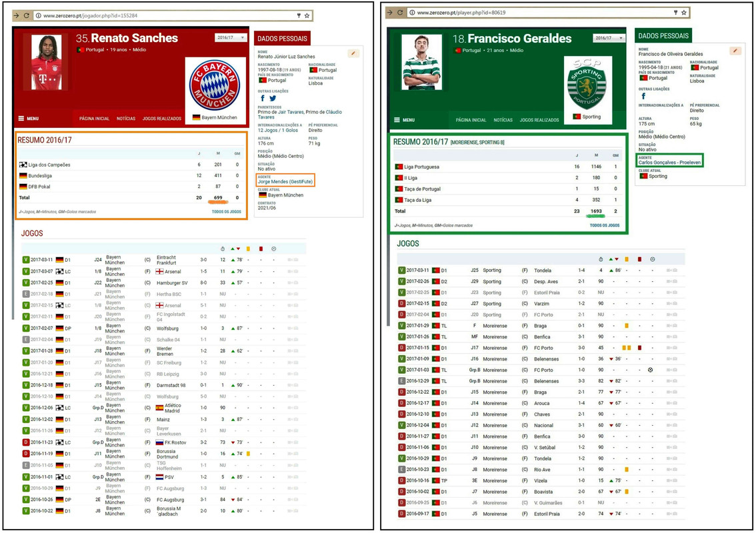Click TODOS OS JOGOS link in Geraldes summary

(605, 226)
